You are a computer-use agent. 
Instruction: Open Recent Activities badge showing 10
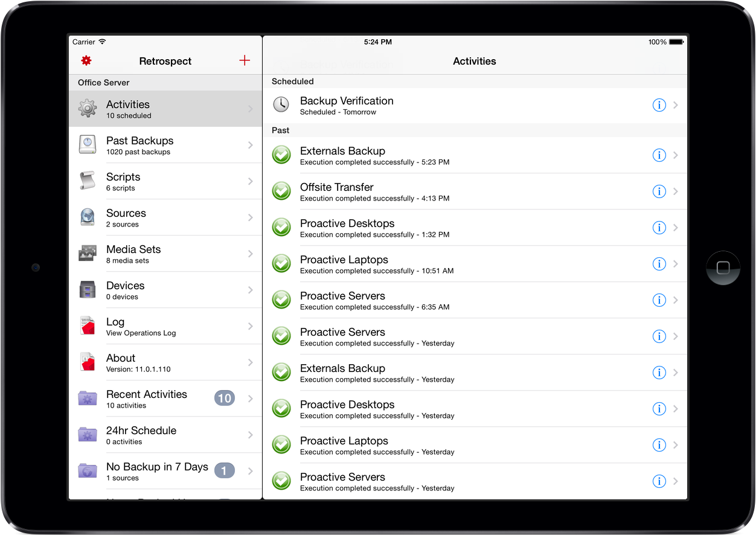point(225,398)
